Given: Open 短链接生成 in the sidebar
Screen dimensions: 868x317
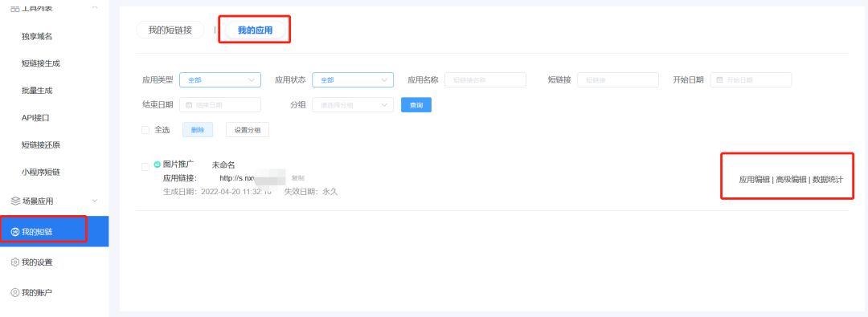Looking at the screenshot, I should click(x=41, y=63).
